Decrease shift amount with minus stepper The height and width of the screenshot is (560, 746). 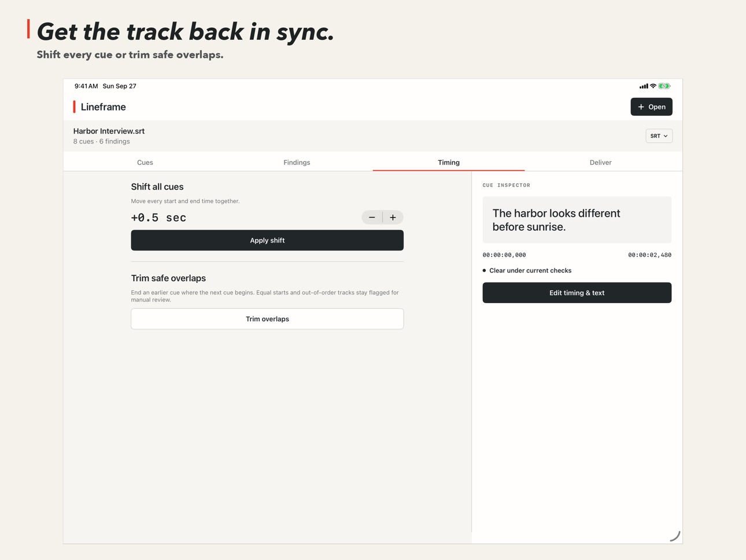(372, 218)
